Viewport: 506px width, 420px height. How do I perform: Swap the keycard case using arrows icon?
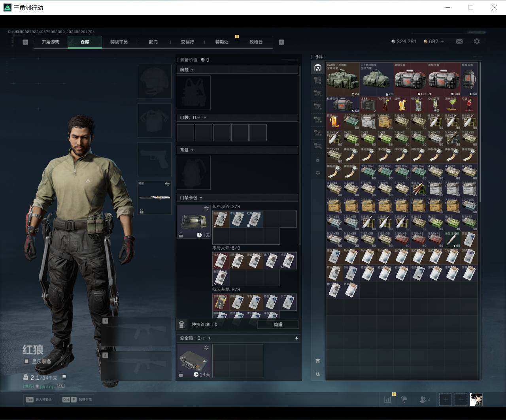pyautogui.click(x=206, y=208)
